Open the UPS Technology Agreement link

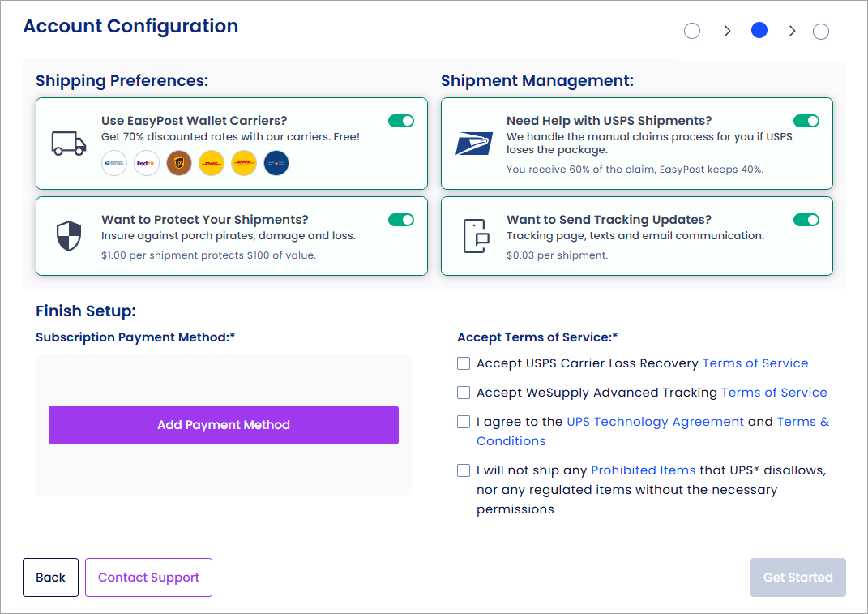(655, 422)
